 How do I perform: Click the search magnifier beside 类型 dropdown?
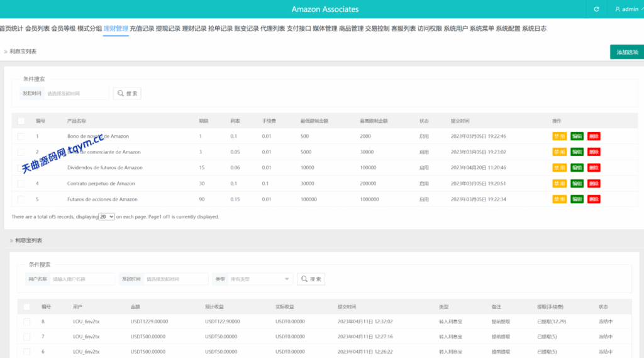304,279
